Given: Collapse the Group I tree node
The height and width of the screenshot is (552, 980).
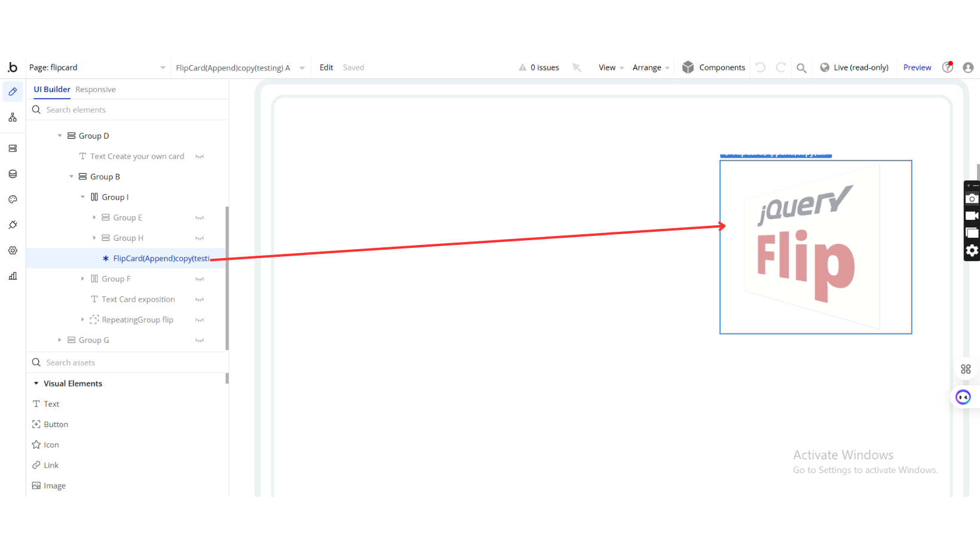Looking at the screenshot, I should (x=82, y=197).
